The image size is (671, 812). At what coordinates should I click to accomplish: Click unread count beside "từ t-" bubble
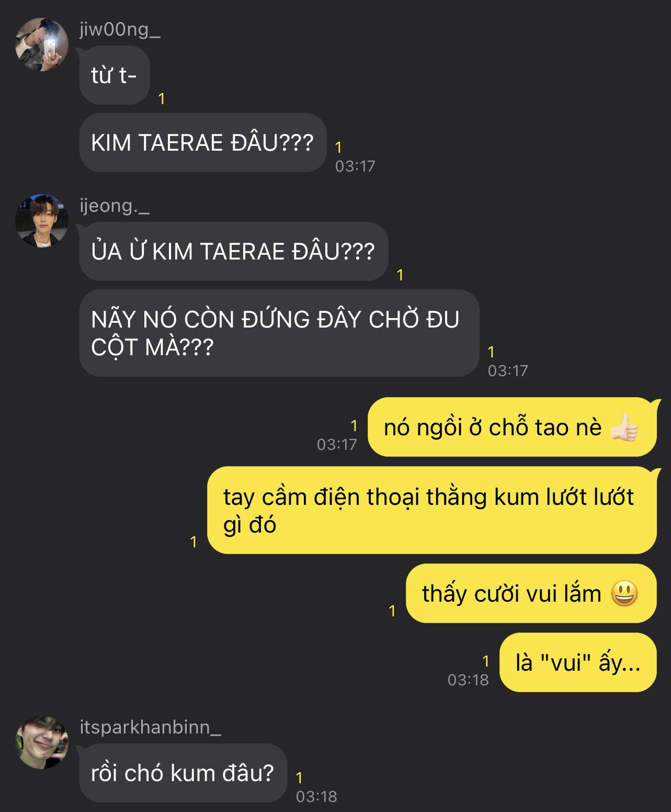tap(162, 99)
